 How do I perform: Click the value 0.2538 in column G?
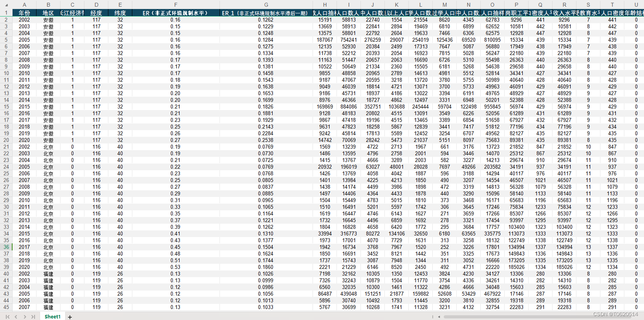tap(266, 140)
